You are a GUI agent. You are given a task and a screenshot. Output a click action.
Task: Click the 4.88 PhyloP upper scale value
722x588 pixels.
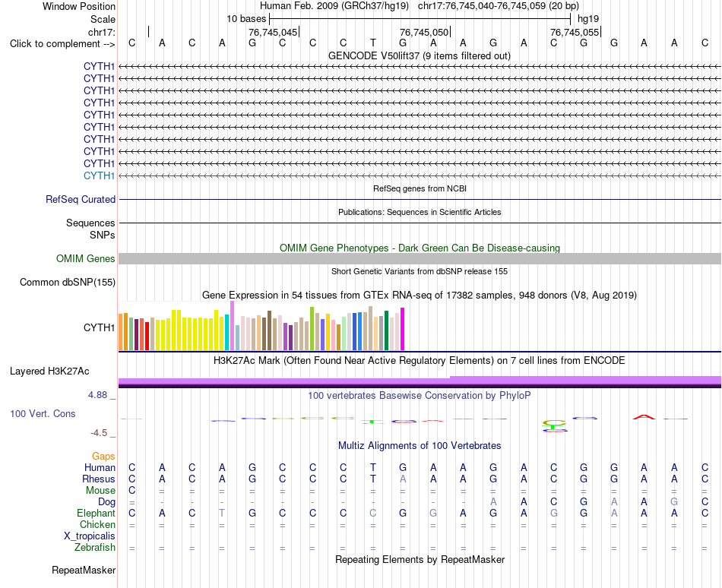(x=97, y=395)
